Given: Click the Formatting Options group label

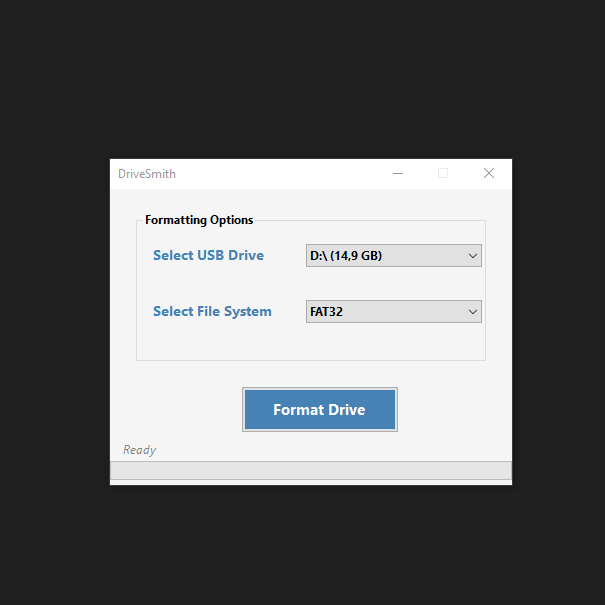Looking at the screenshot, I should [199, 220].
